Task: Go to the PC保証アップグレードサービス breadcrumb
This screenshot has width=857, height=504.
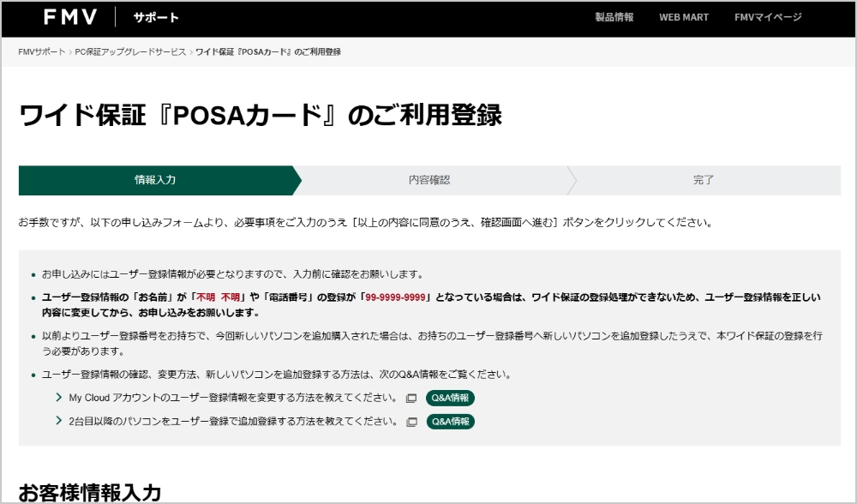Action: (130, 52)
